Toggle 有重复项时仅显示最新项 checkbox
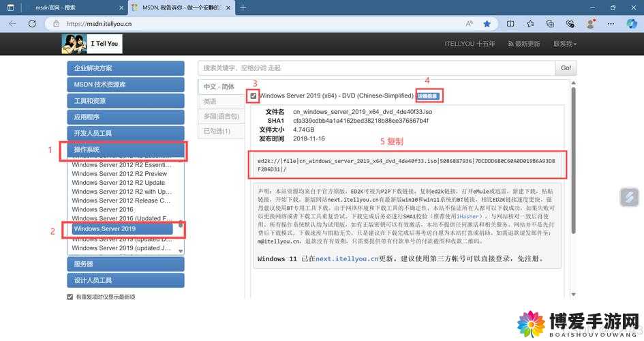The height and width of the screenshot is (341, 644). 70,297
